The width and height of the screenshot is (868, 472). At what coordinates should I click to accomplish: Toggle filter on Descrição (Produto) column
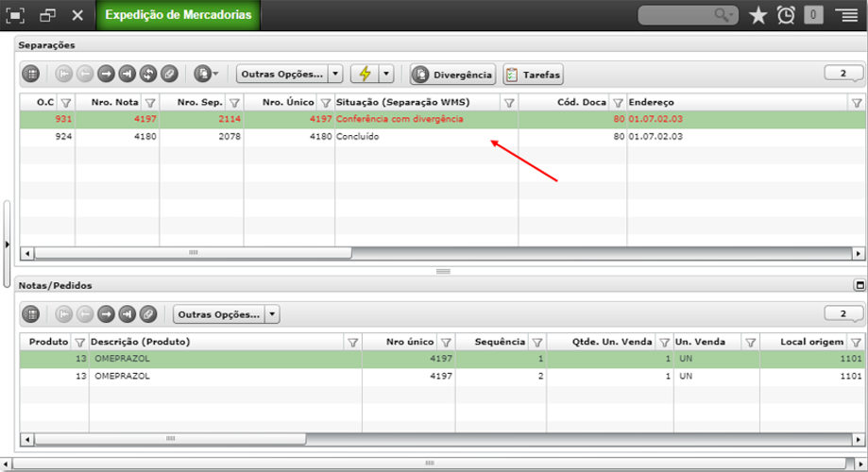(x=352, y=343)
